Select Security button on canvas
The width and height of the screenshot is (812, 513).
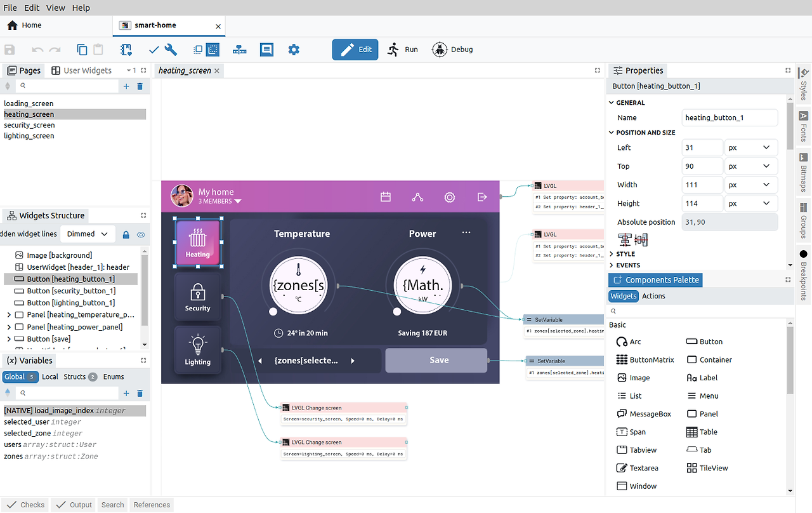(197, 296)
